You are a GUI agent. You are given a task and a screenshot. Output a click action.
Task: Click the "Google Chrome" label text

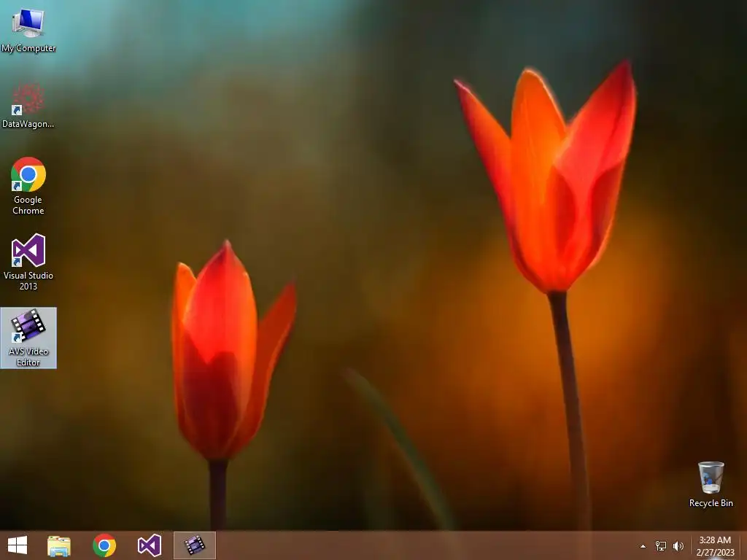click(x=28, y=205)
